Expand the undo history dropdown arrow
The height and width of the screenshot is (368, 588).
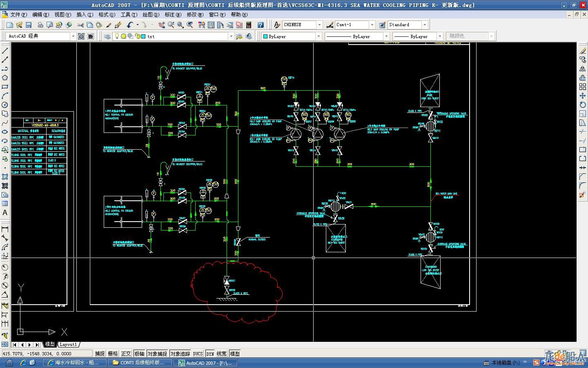[x=138, y=25]
